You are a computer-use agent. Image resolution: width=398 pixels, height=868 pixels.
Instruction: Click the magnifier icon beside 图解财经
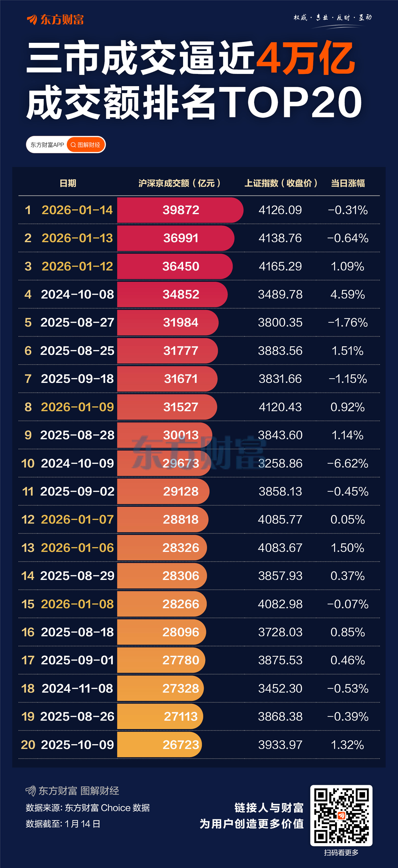(x=73, y=145)
